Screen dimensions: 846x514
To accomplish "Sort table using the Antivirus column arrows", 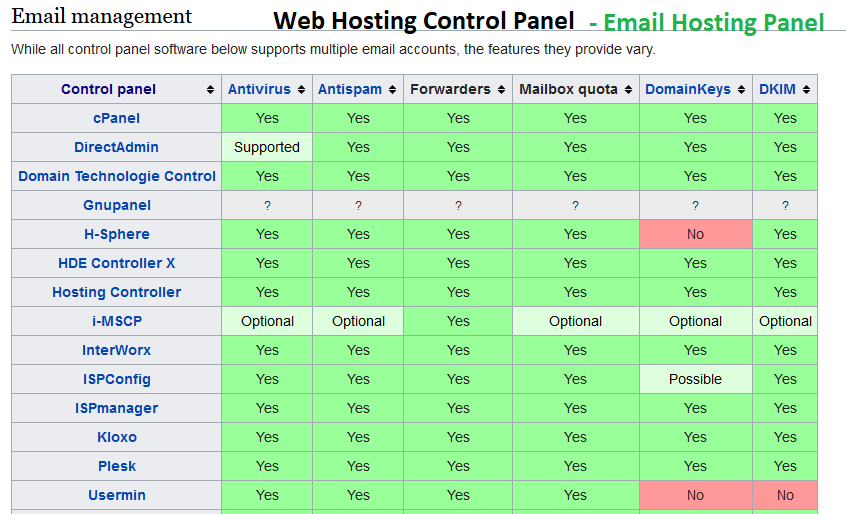I will click(301, 90).
